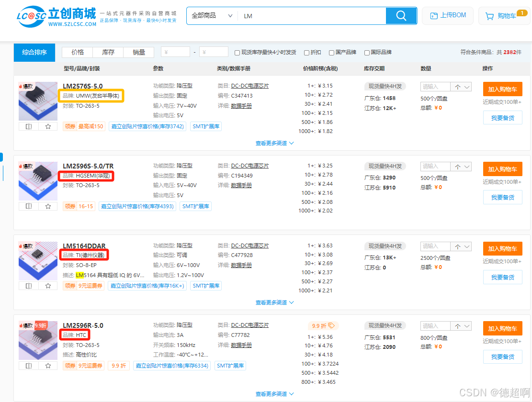Click brand HGSEMI(华冠) text
532x402 pixels.
click(93, 176)
